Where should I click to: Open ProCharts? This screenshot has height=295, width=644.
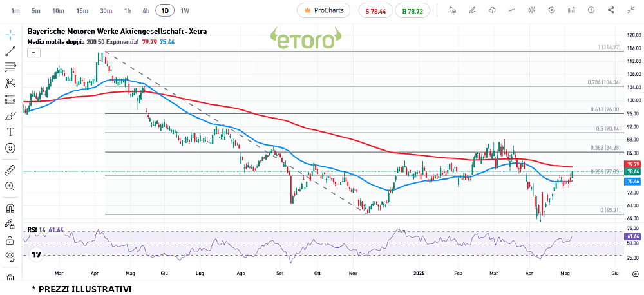(324, 11)
